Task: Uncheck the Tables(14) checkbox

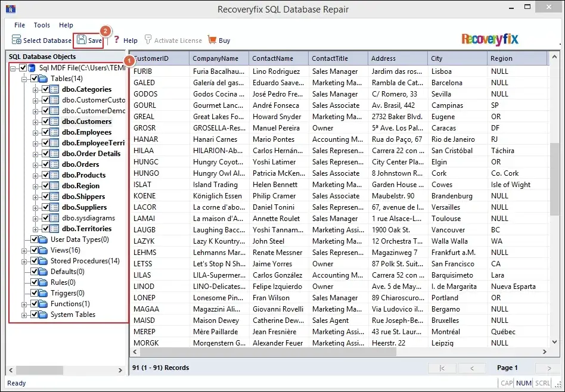Action: point(35,79)
